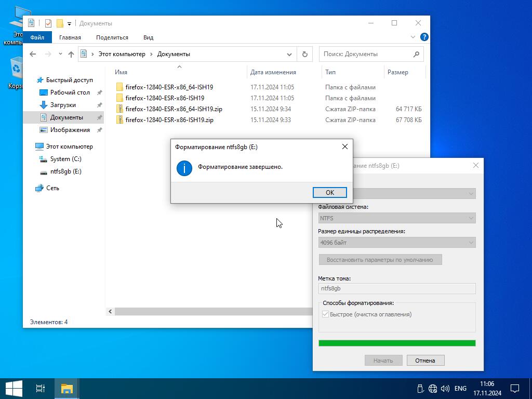Click the up-one-level arrow icon

[x=71, y=54]
